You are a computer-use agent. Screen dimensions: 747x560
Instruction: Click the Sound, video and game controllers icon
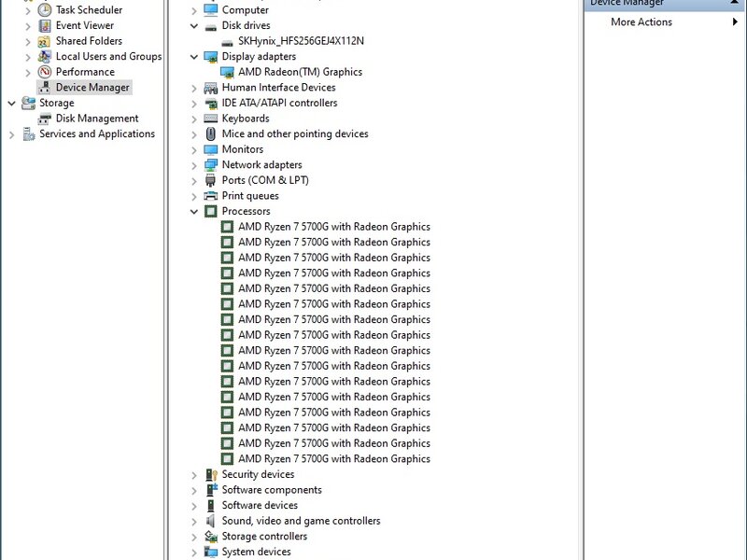click(211, 521)
